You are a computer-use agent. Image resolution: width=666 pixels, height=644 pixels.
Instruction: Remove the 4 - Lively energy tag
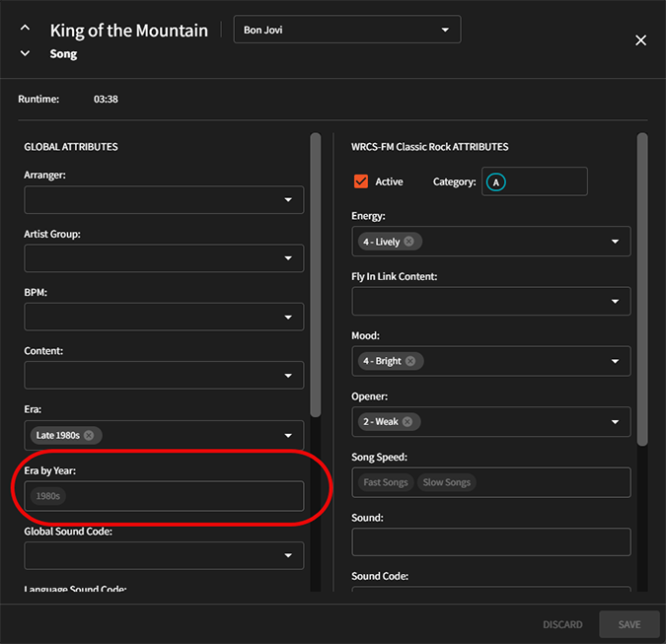point(408,241)
